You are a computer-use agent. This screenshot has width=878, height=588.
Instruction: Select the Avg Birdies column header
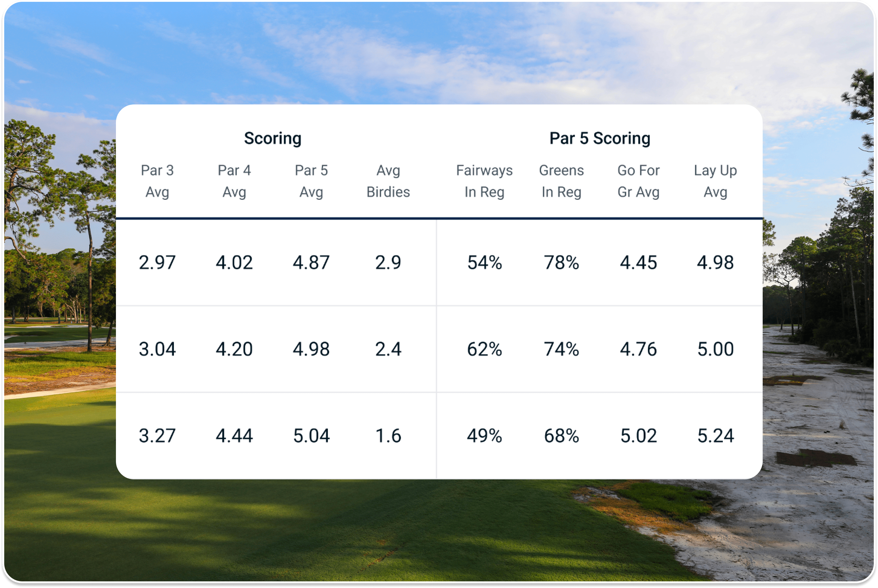388,181
